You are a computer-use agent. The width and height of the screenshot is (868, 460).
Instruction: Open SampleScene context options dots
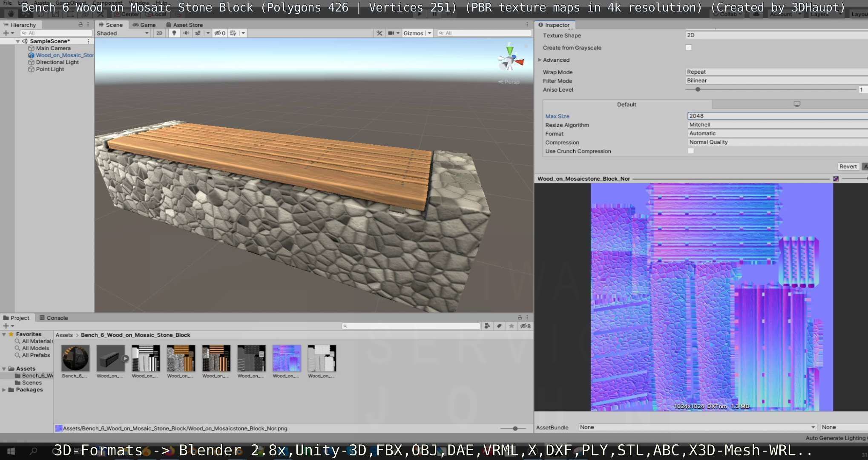[x=88, y=41]
